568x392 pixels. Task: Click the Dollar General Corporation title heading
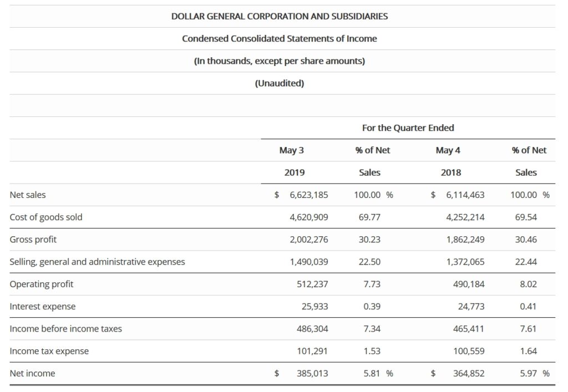(280, 17)
